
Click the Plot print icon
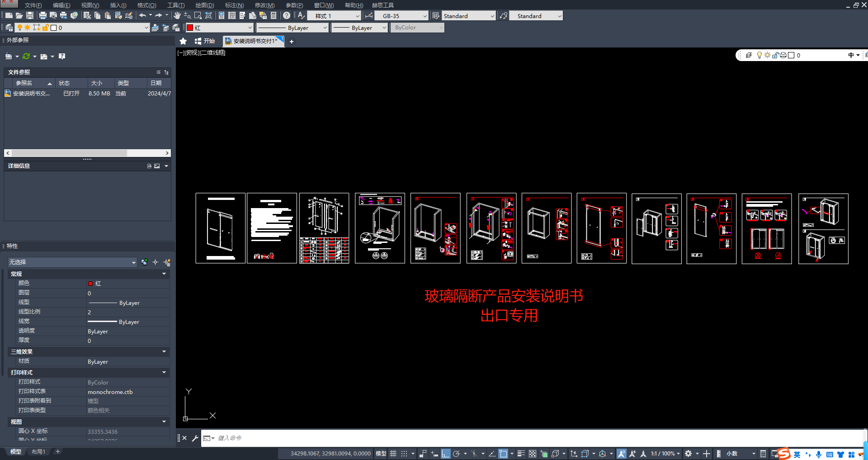pyautogui.click(x=43, y=16)
